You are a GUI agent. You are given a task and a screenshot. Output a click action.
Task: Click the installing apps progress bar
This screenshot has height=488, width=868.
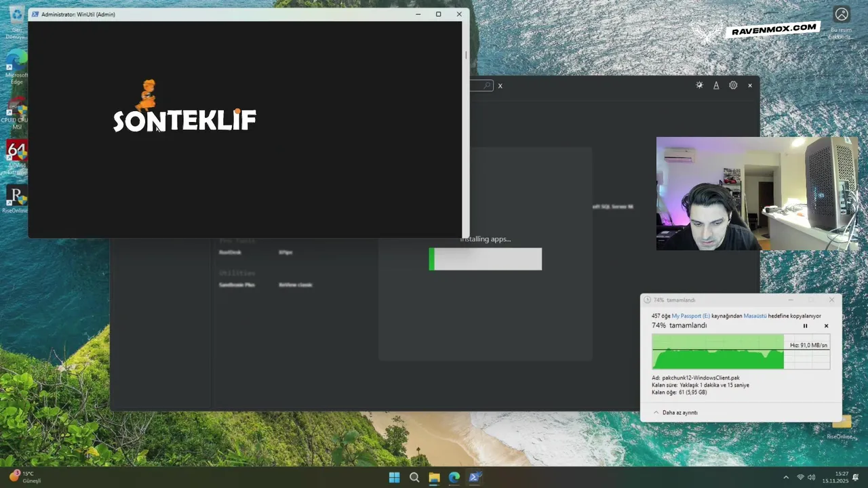pos(486,259)
